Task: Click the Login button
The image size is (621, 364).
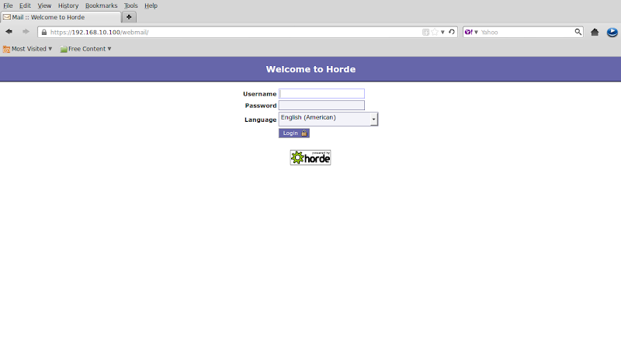Action: [x=294, y=133]
